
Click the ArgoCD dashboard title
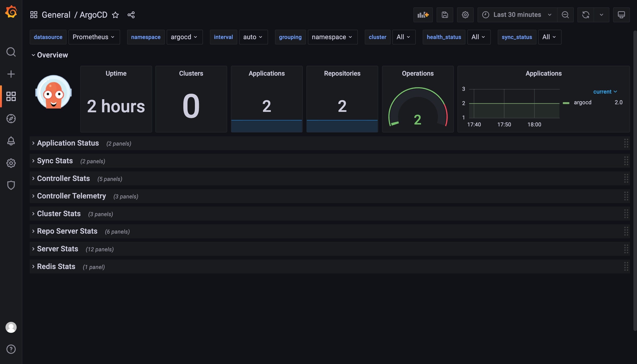tap(94, 15)
